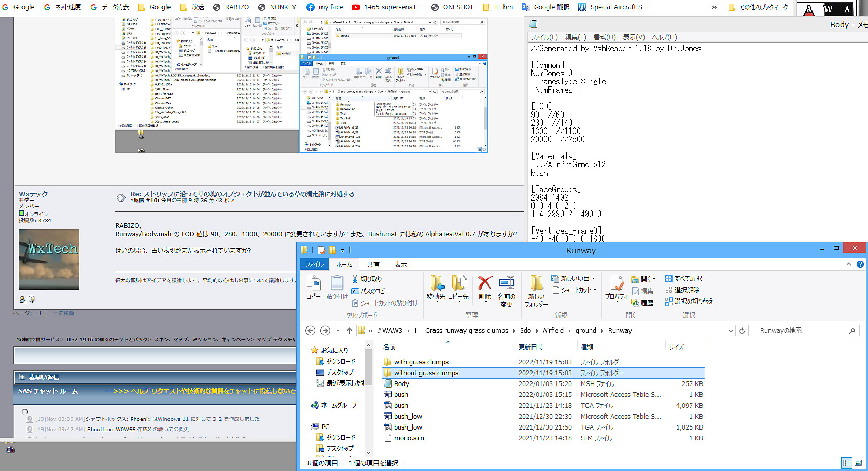Screen dimensions: 868x471
Task: Switch to large icons view in status bar
Action: [x=858, y=463]
